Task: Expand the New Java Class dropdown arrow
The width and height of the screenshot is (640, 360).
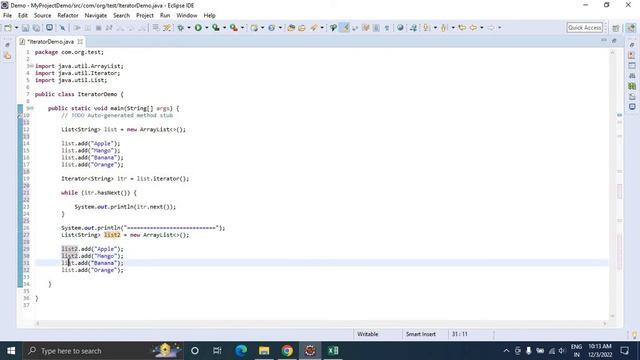Action: (x=280, y=28)
